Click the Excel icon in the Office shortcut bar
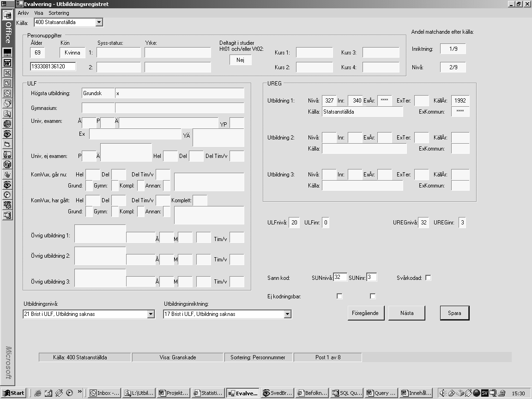Image resolution: width=532 pixels, height=399 pixels. [x=7, y=73]
